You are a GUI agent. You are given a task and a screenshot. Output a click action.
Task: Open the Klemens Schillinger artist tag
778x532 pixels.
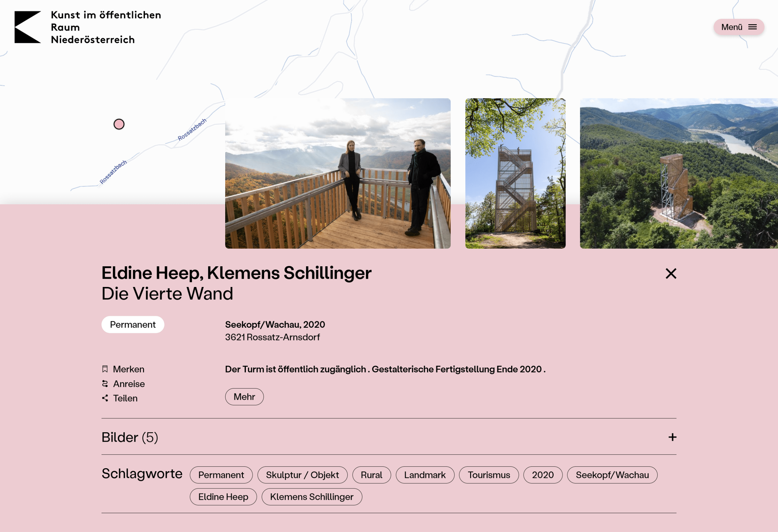[x=311, y=497]
